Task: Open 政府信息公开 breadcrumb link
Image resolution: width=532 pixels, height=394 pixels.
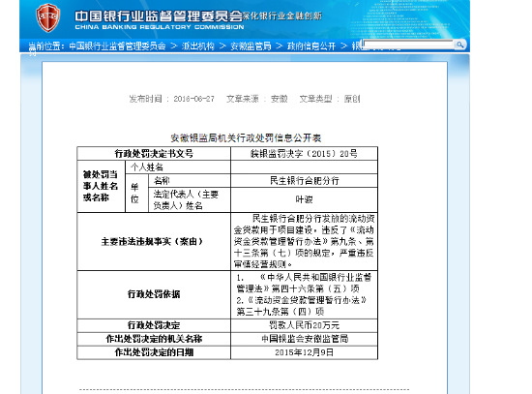Action: click(311, 45)
